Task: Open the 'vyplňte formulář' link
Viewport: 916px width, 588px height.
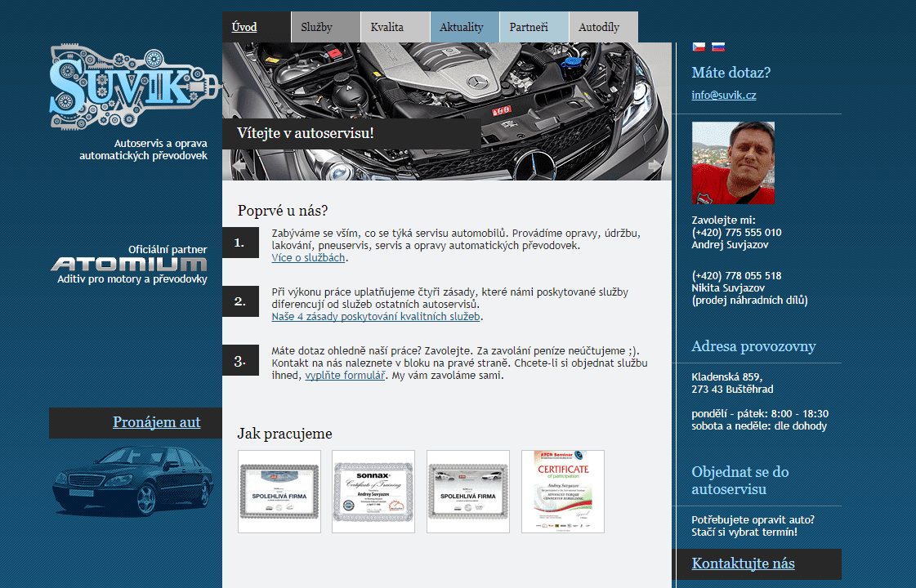Action: [x=344, y=376]
